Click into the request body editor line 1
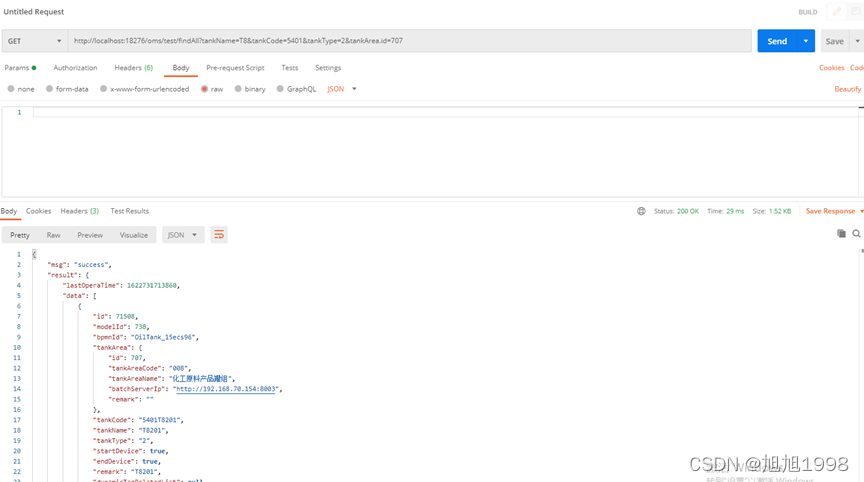Image resolution: width=864 pixels, height=482 pixels. tap(446, 112)
